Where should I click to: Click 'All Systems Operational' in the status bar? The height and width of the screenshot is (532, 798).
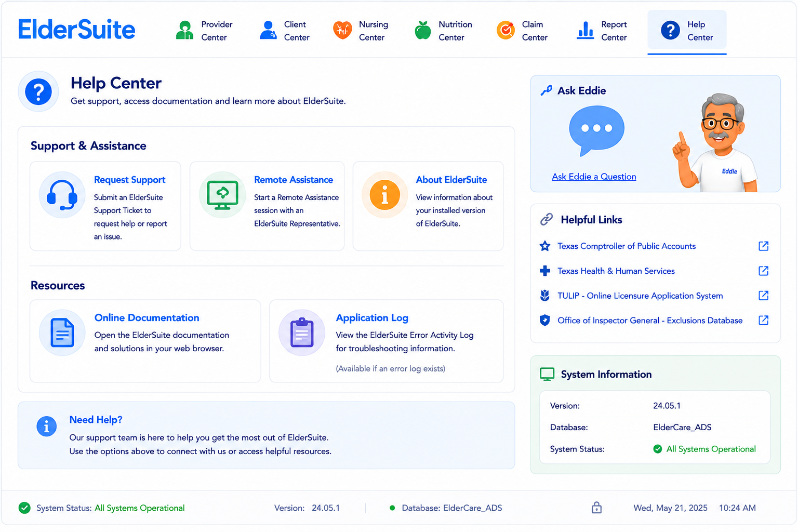pos(140,508)
